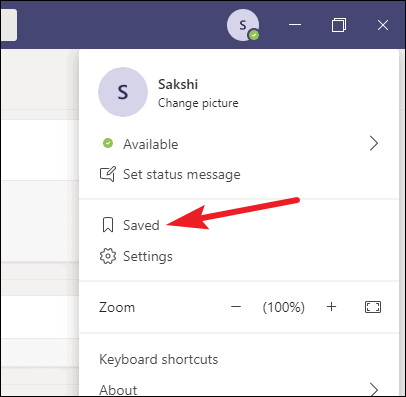Open the Available status options
The height and width of the screenshot is (397, 406).
(x=239, y=144)
